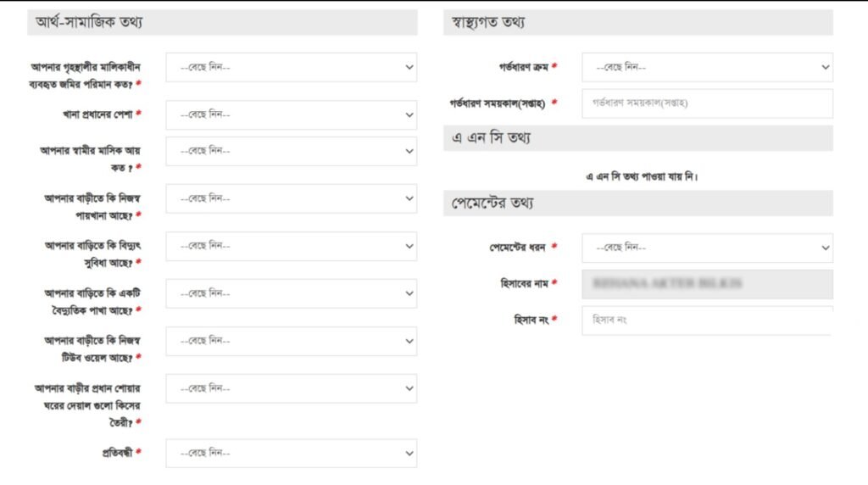Open the নিজস্ব টিউব ওয়েল dropdown
This screenshot has width=868, height=485.
point(291,341)
